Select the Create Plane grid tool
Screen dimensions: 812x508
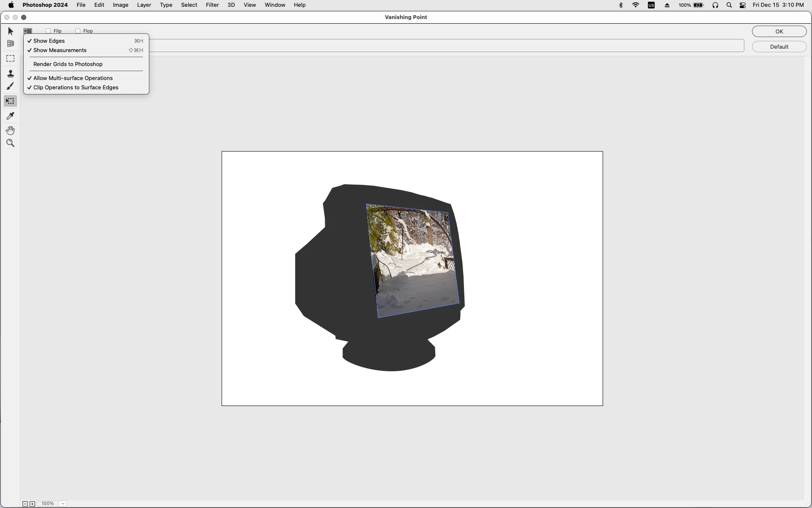click(11, 44)
